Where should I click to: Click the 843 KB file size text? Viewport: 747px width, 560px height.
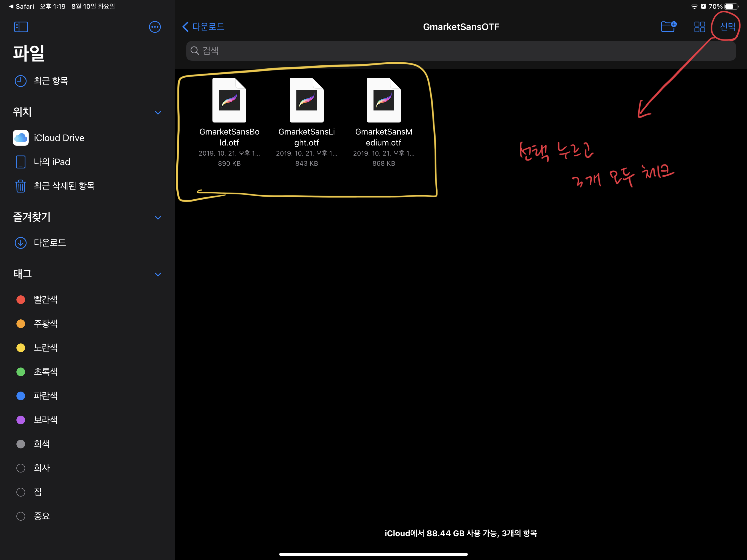point(306,164)
